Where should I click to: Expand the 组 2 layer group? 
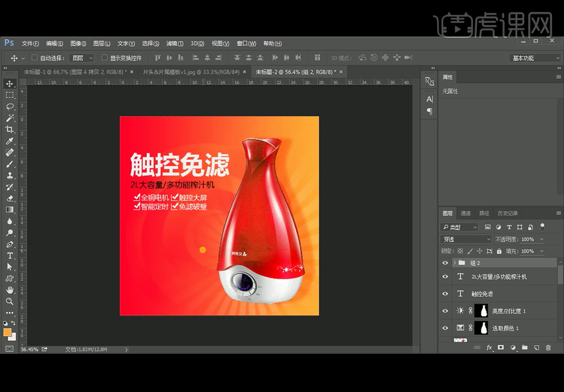pyautogui.click(x=454, y=263)
